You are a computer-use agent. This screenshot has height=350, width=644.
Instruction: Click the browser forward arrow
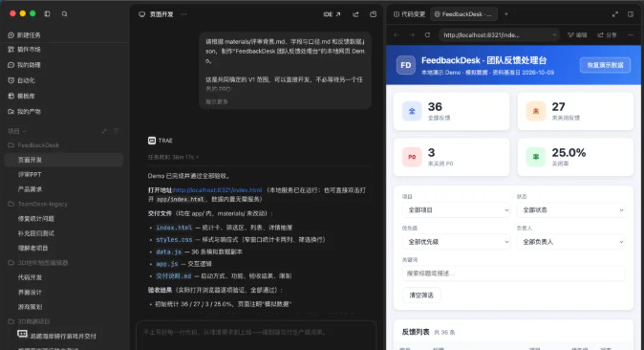(412, 35)
